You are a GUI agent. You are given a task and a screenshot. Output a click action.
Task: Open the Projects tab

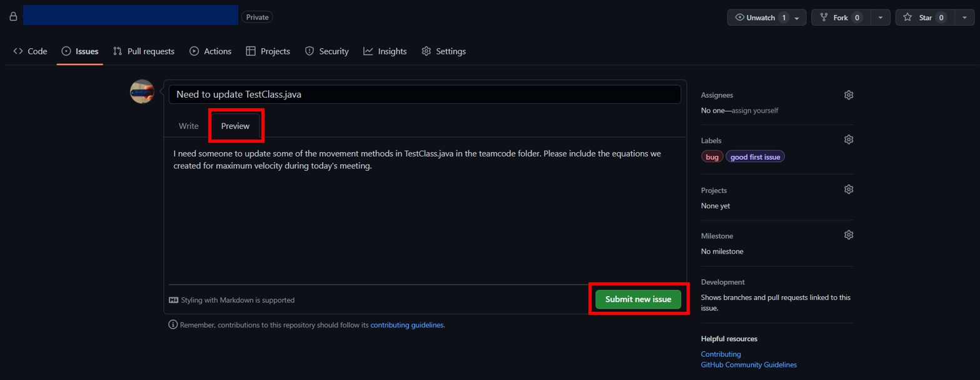pos(268,51)
